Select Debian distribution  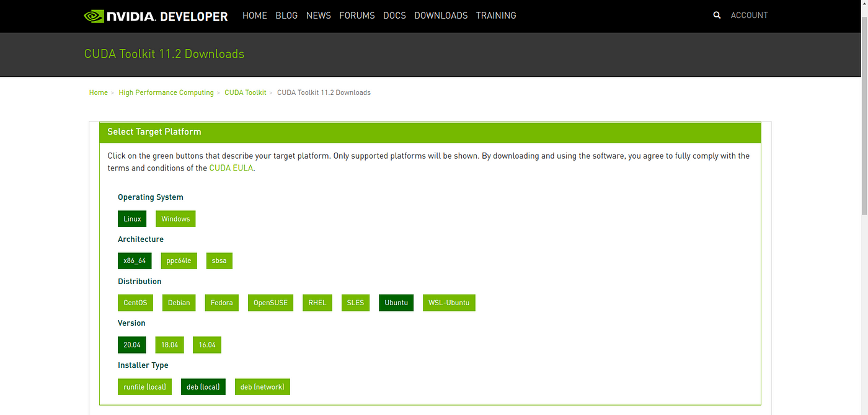pyautogui.click(x=179, y=303)
